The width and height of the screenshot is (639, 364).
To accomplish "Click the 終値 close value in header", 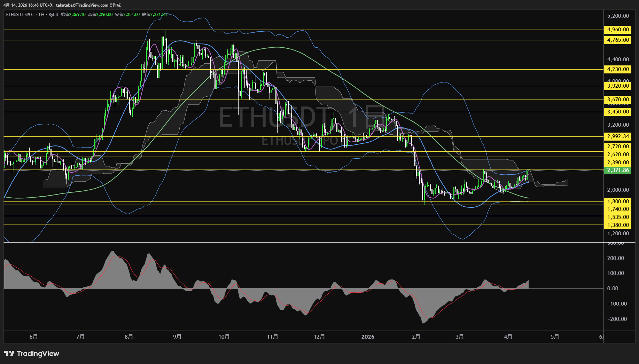I will [x=158, y=15].
